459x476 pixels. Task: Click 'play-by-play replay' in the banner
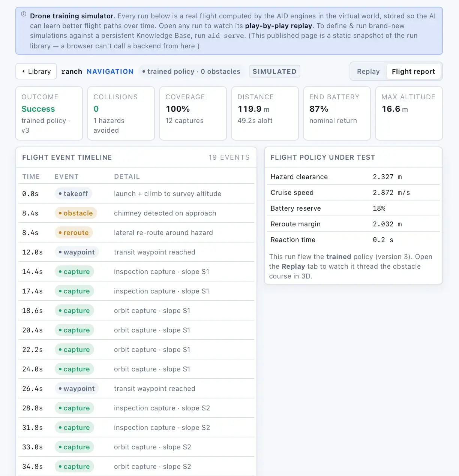pos(279,25)
